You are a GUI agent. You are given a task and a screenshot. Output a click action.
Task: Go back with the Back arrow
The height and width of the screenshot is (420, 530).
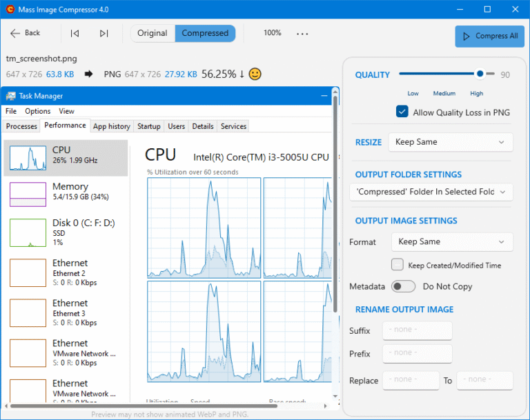pyautogui.click(x=25, y=33)
